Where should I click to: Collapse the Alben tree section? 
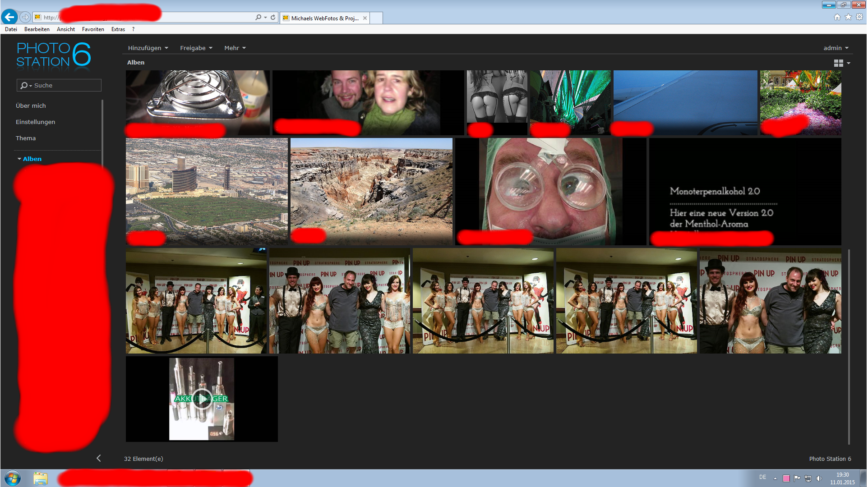[19, 159]
